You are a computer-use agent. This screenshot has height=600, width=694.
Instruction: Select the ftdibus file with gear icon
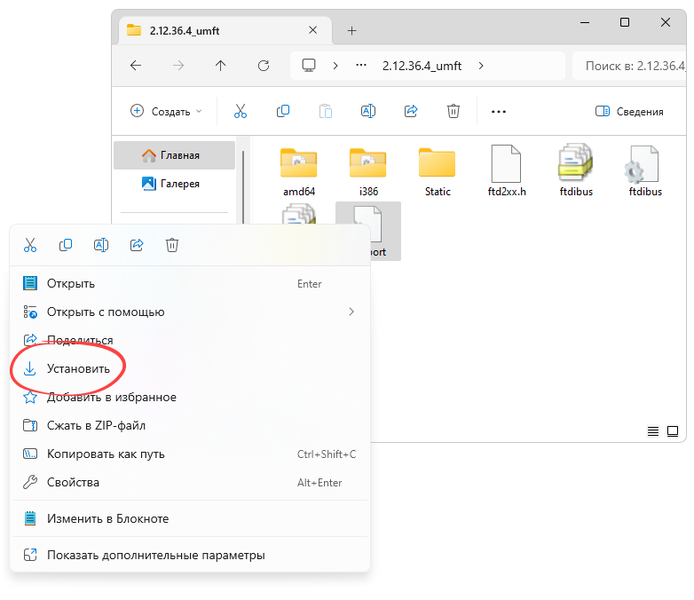[x=645, y=172]
